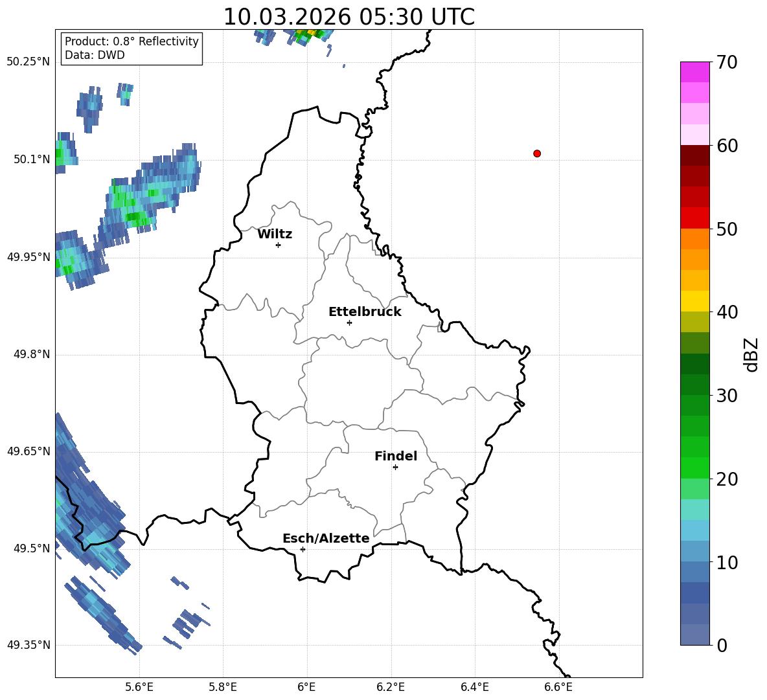Click the 50.25°N latitude label
The width and height of the screenshot is (767, 700).
pos(28,62)
